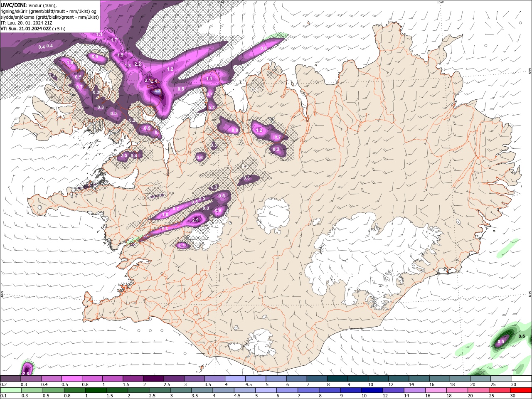The height and width of the screenshot is (399, 532).
Task: Click the rain swatch starting at 25
Action: [x=500, y=390]
